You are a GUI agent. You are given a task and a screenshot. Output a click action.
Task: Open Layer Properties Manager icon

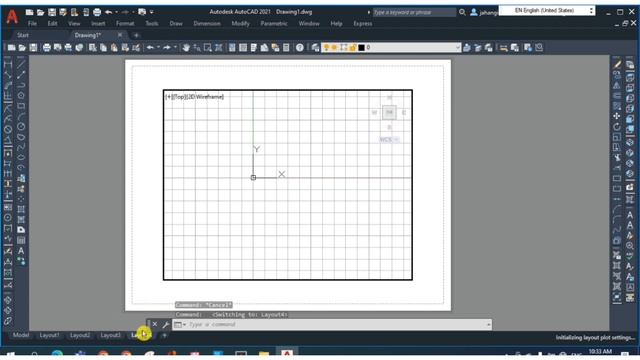pyautogui.click(x=315, y=48)
